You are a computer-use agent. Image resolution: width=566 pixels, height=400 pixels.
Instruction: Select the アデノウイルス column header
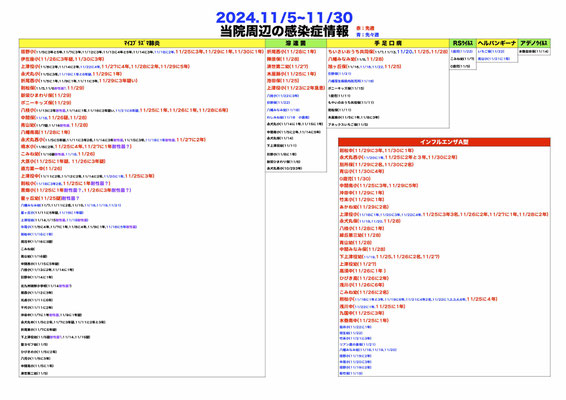pyautogui.click(x=534, y=43)
